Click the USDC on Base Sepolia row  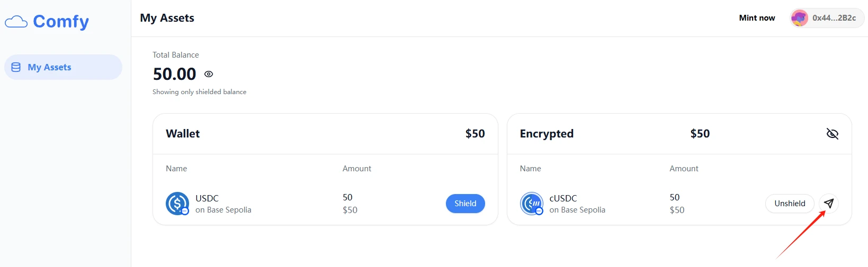(223, 204)
